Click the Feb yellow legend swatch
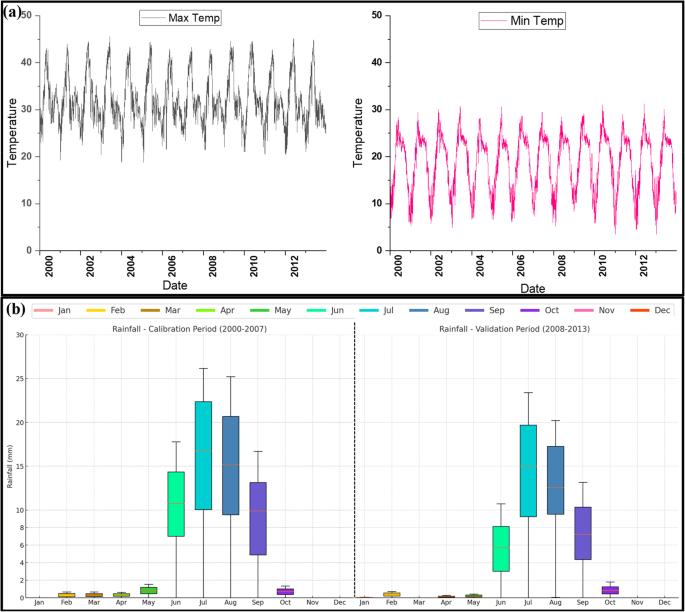 pos(96,311)
